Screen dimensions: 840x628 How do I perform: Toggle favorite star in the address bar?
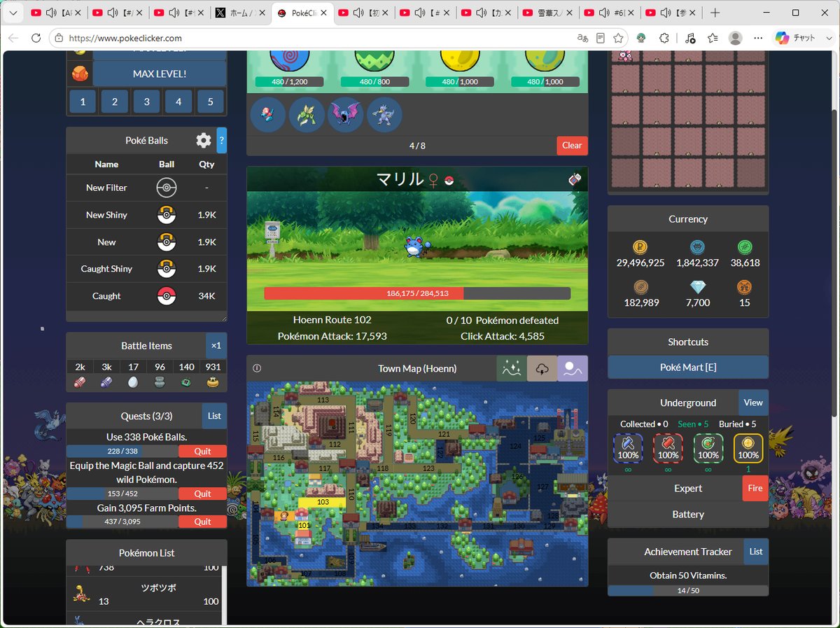[618, 38]
